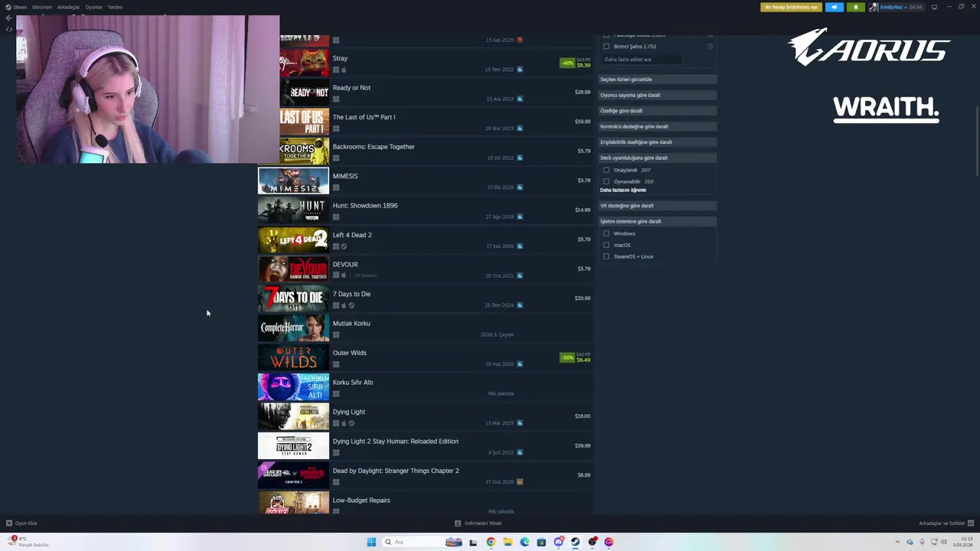Viewport: 980px width, 551px height.
Task: Click the Mutlak Korku title
Action: (351, 324)
